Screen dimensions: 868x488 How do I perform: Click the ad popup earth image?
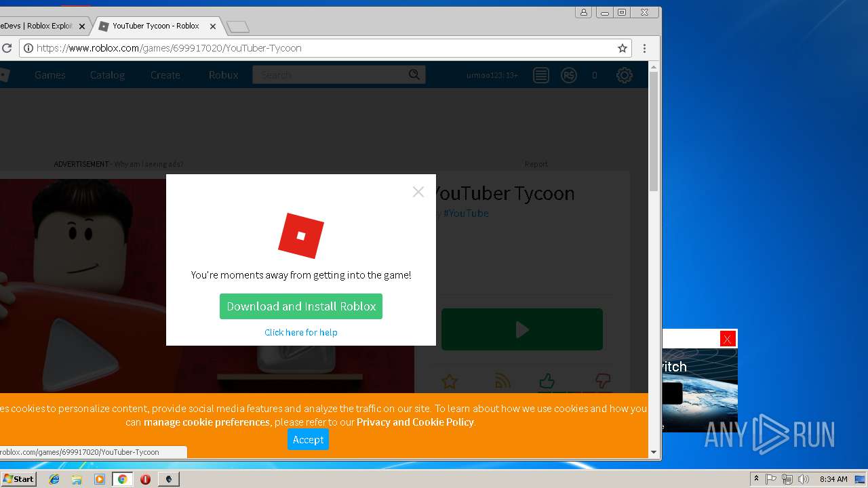(700, 390)
